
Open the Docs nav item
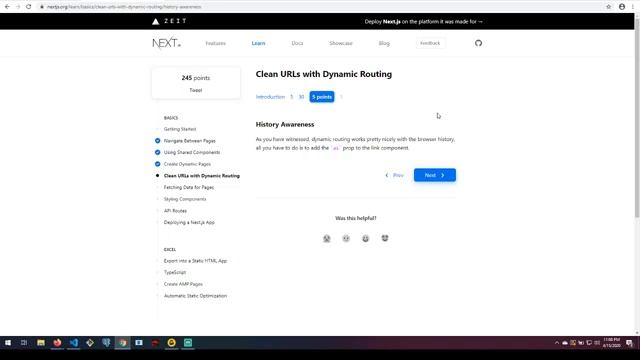(297, 43)
